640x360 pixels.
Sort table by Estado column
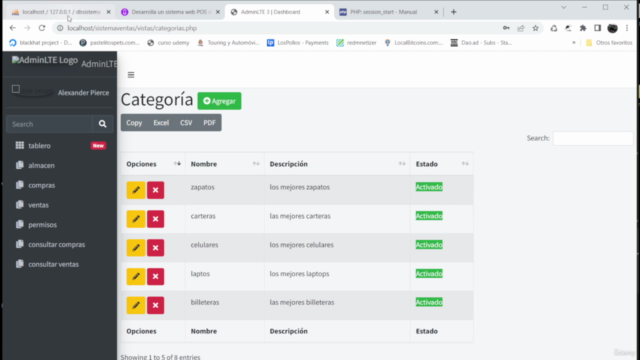442,164
